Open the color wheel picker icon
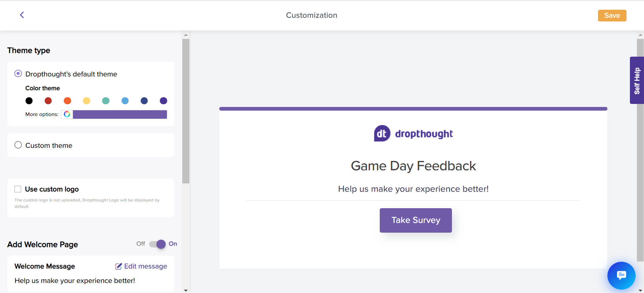This screenshot has width=644, height=293. (x=67, y=114)
